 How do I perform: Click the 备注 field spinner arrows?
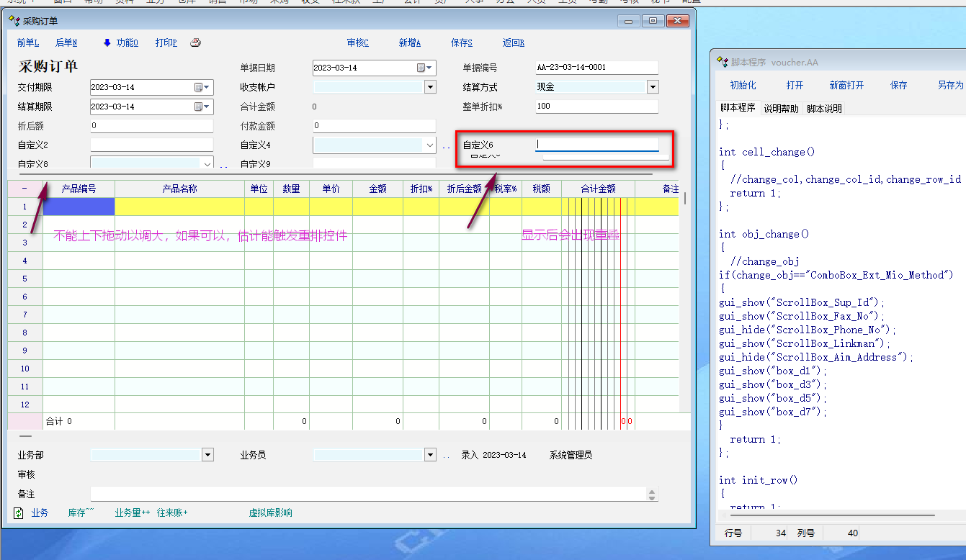click(652, 494)
